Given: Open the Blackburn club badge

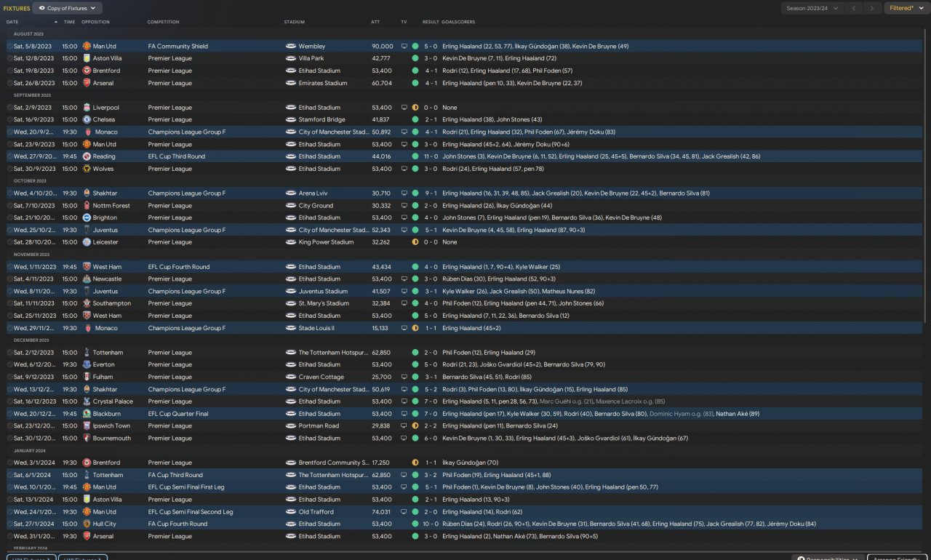Looking at the screenshot, I should [87, 414].
